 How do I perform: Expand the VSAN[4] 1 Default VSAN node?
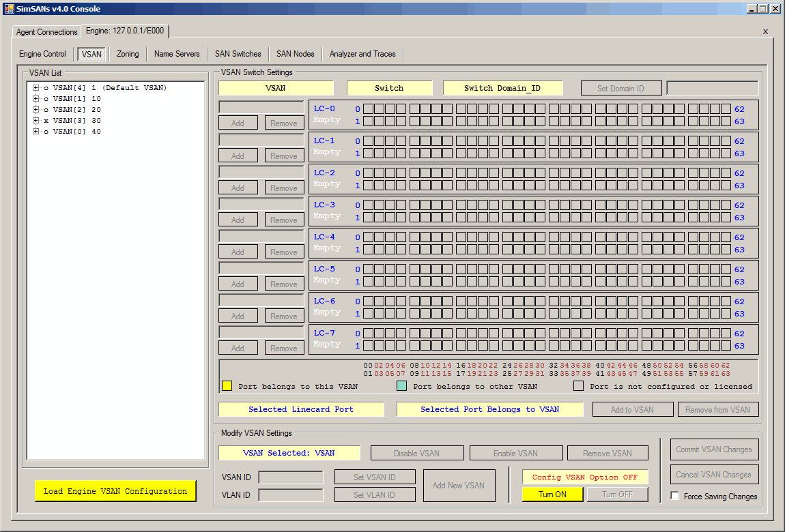click(x=36, y=88)
